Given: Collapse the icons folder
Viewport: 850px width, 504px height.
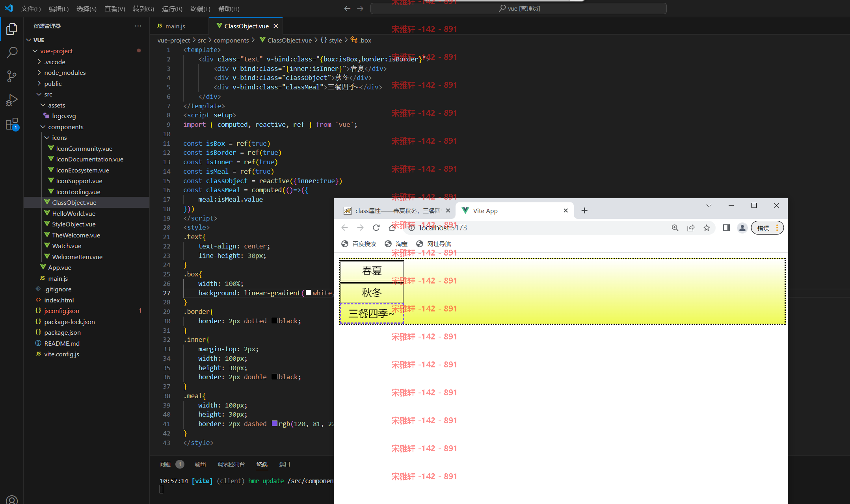Looking at the screenshot, I should coord(47,137).
